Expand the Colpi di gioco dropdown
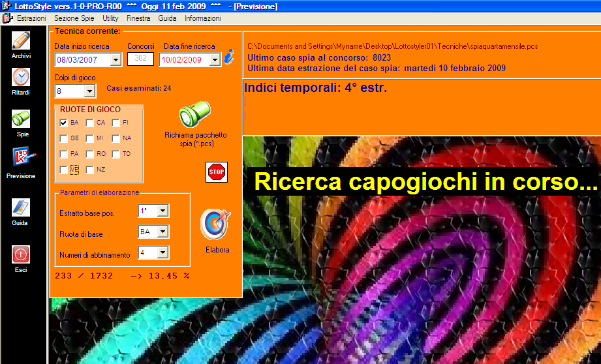This screenshot has height=364, width=601. click(89, 91)
